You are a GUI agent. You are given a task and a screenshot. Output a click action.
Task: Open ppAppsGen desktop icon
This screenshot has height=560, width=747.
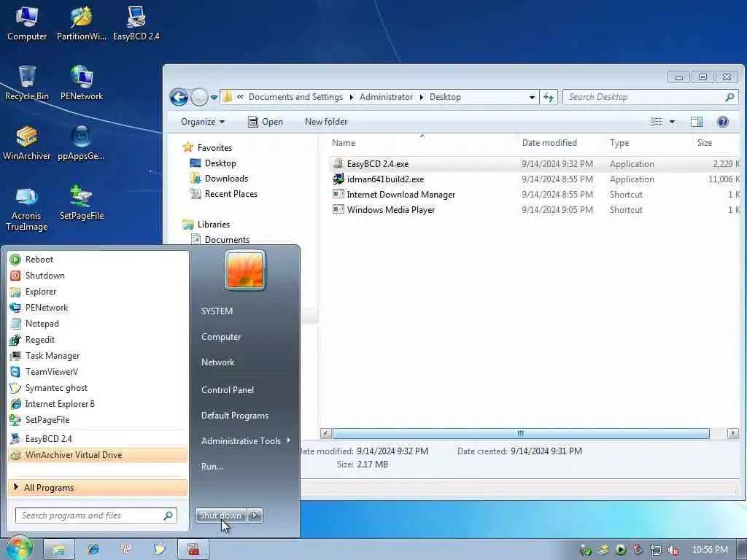pyautogui.click(x=81, y=144)
